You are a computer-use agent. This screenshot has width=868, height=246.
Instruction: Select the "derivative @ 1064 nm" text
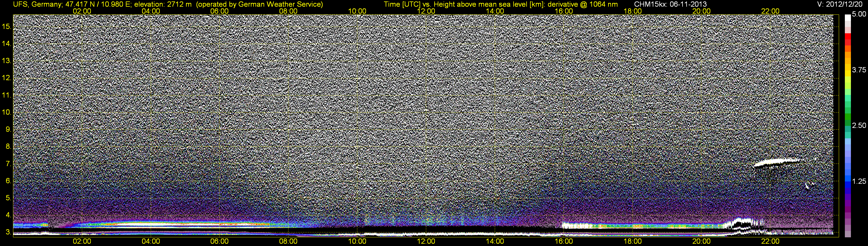(x=583, y=4)
